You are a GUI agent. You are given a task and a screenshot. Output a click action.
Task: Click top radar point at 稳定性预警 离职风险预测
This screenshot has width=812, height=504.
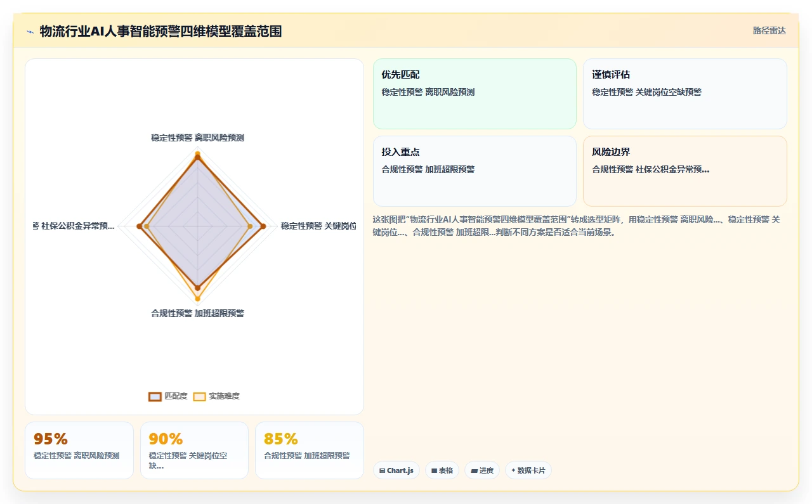click(197, 157)
